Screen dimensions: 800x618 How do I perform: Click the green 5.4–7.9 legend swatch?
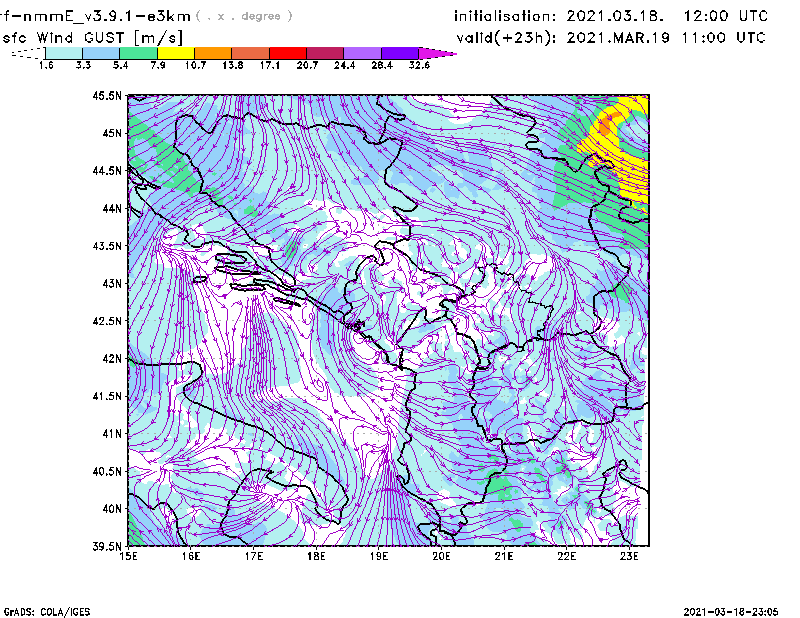point(138,53)
